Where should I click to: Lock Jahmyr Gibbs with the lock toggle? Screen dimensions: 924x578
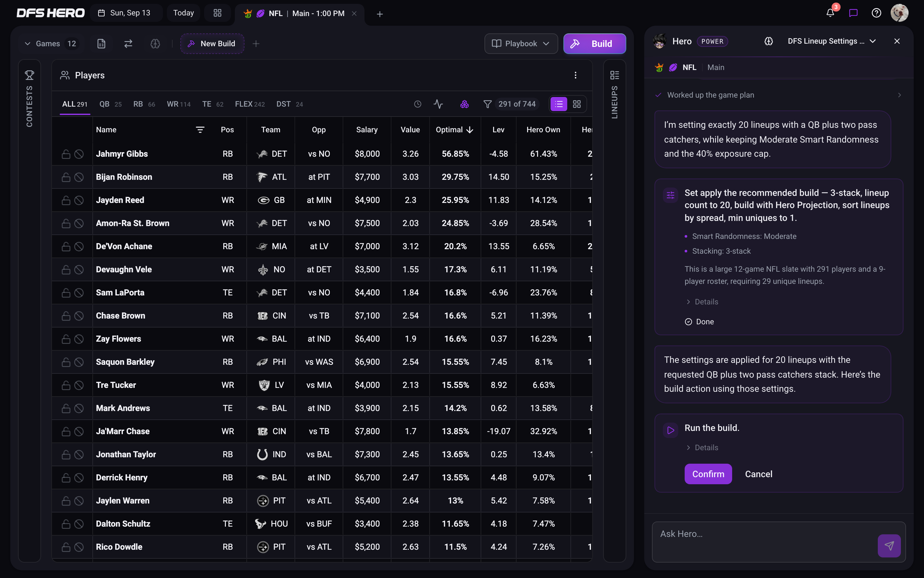[66, 154]
